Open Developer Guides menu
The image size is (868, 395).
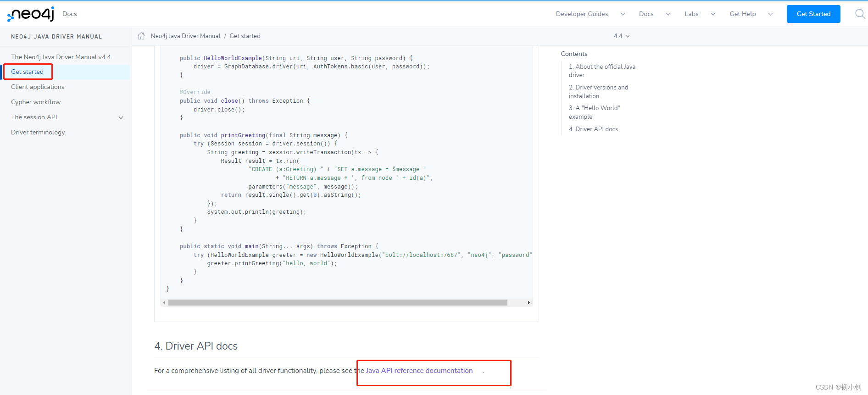coord(582,14)
